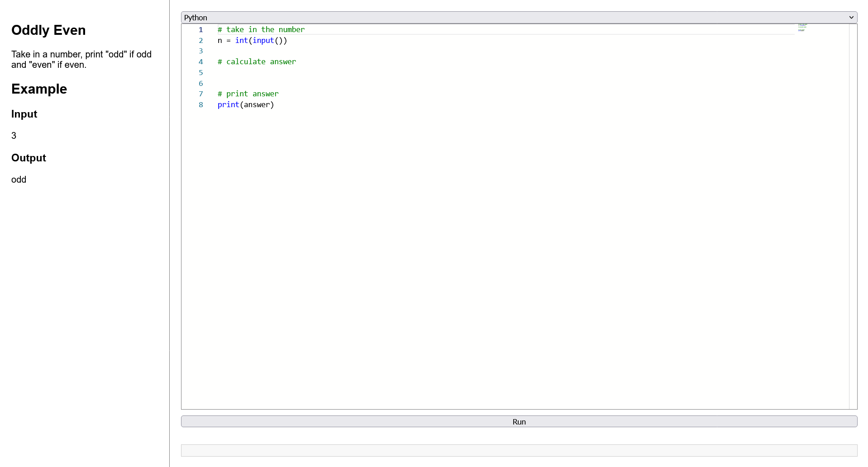Click the "Example" heading

point(39,89)
